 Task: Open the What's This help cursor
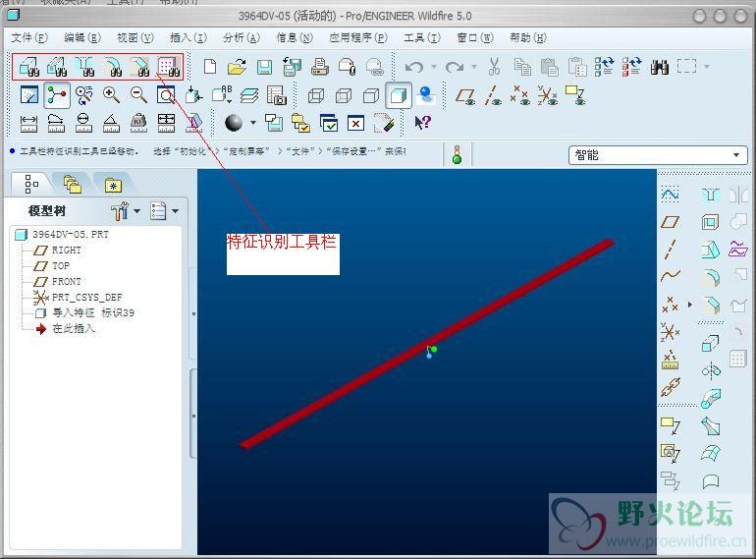coord(423,123)
